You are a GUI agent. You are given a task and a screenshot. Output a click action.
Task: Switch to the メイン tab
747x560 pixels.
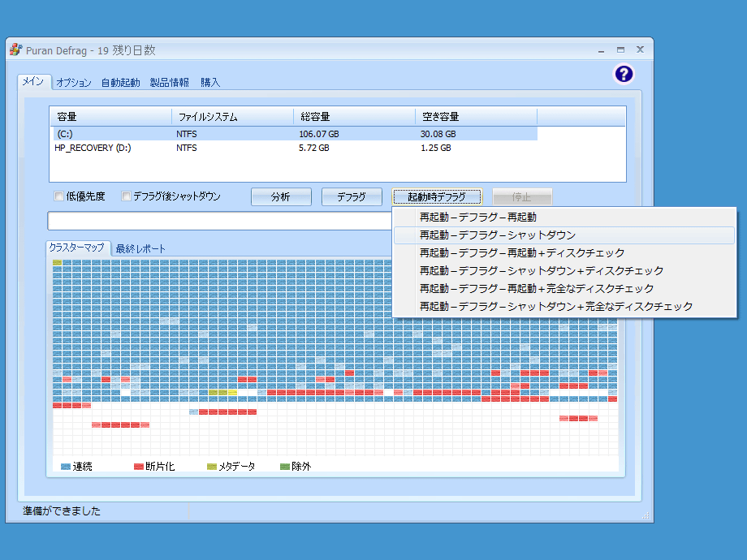pyautogui.click(x=33, y=81)
